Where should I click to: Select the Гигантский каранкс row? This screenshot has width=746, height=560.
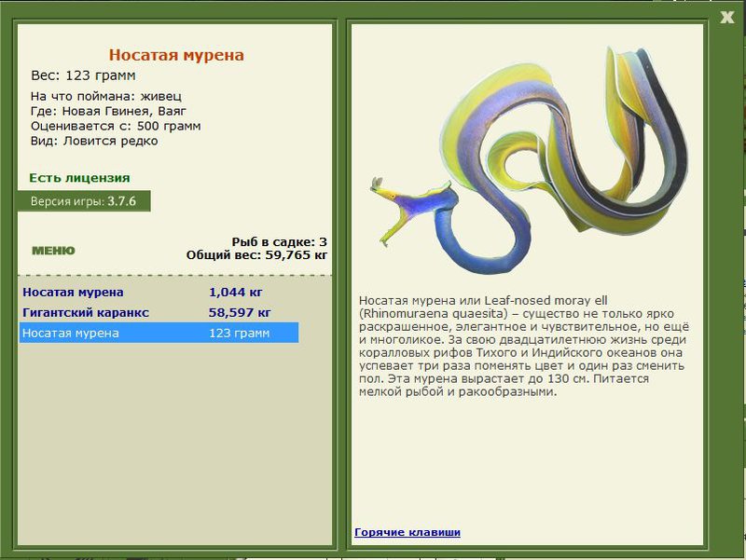coord(159,312)
